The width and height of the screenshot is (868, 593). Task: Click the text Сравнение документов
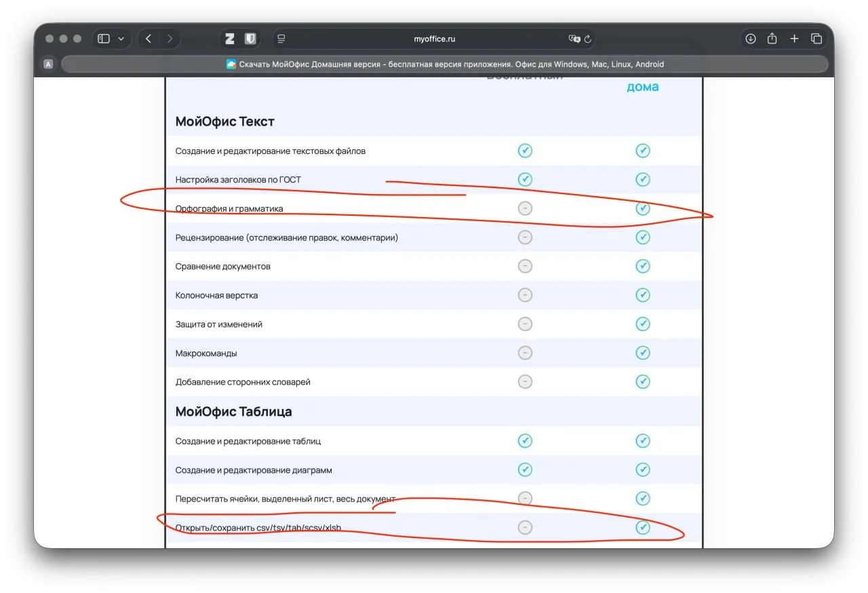click(223, 267)
